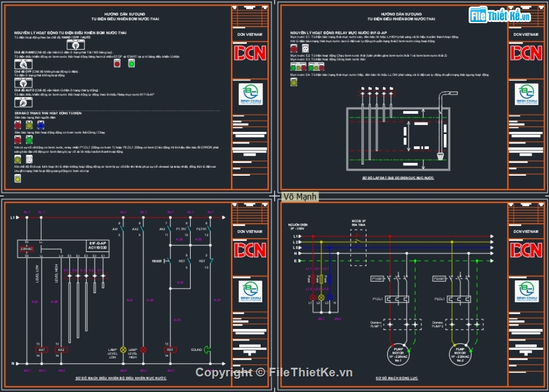The width and height of the screenshot is (549, 392).
Task: Click the AX2 relay coil in control circuit
Action: coord(61,350)
